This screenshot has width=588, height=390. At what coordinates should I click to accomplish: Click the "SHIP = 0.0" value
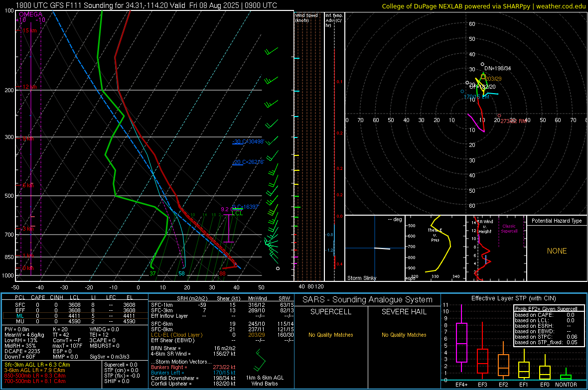117,381
